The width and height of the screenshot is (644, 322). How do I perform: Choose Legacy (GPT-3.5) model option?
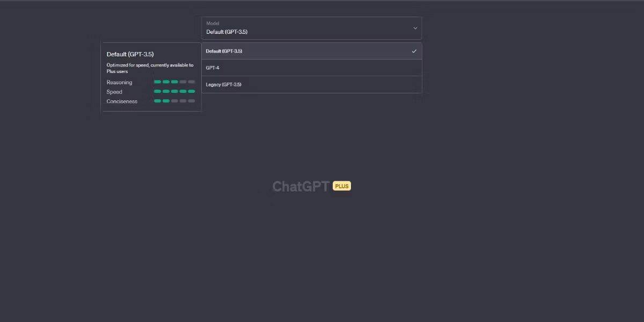(311, 85)
